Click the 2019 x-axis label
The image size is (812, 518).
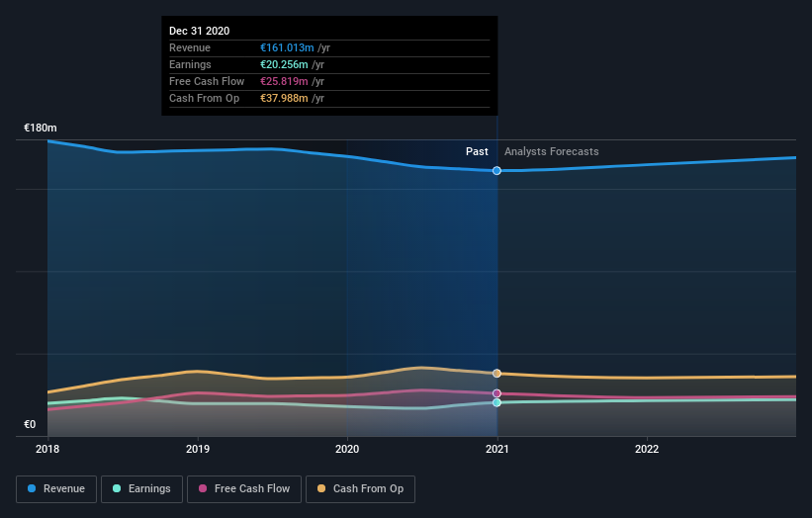click(197, 449)
